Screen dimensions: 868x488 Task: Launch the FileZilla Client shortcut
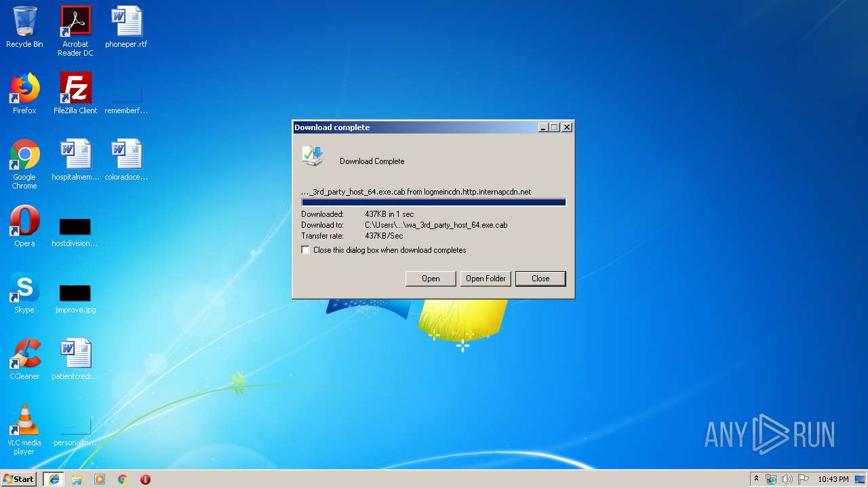click(75, 94)
